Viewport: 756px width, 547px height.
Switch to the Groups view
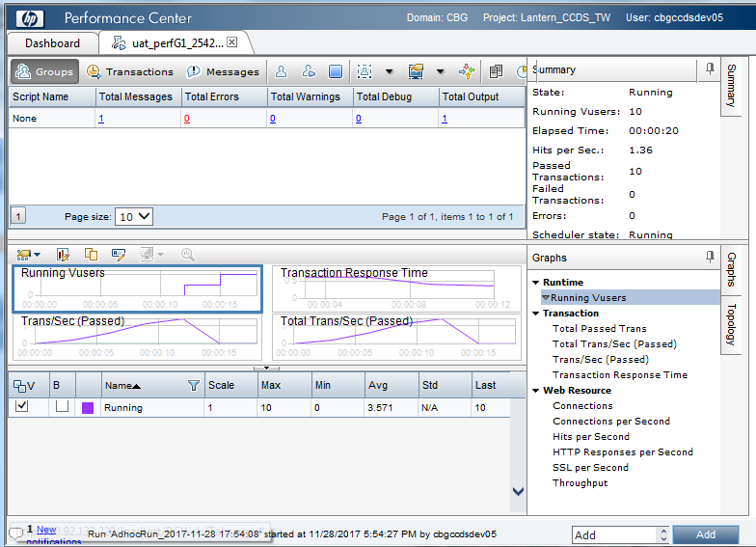44,71
